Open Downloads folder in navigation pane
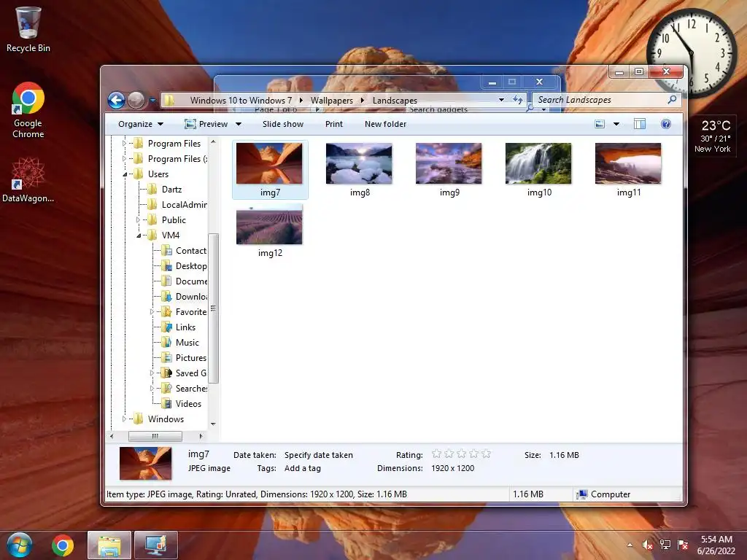The image size is (747, 560). (x=184, y=296)
